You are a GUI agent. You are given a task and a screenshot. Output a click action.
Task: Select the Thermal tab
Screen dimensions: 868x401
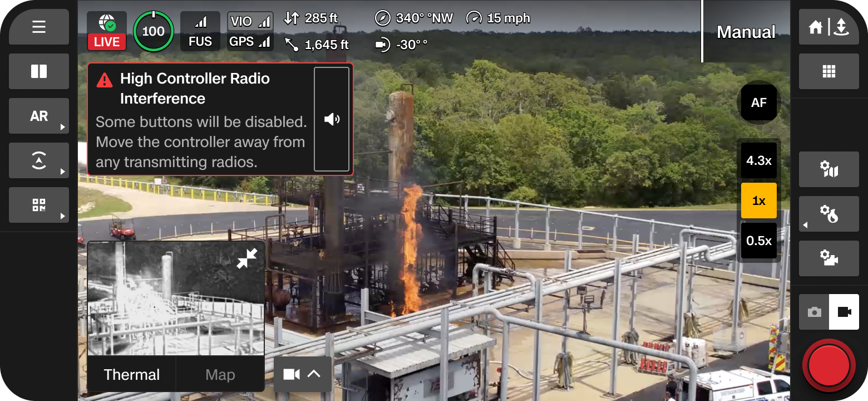tap(131, 374)
